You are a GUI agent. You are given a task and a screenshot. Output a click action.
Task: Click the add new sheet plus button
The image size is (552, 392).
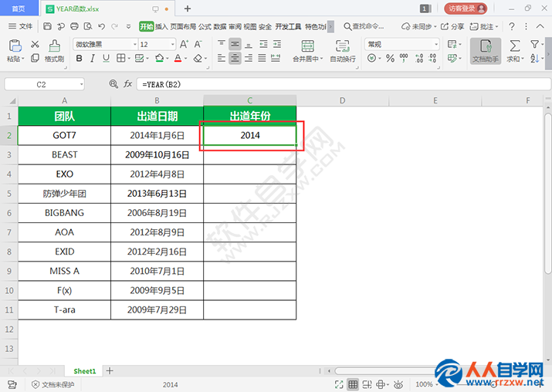coord(110,370)
